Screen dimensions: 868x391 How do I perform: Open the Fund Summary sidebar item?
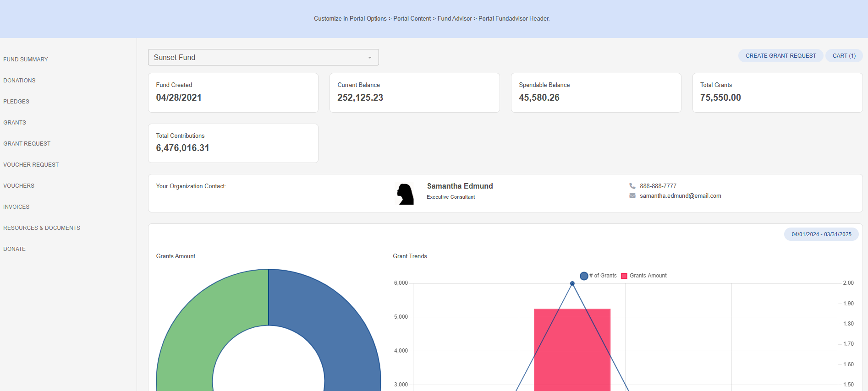tap(26, 60)
